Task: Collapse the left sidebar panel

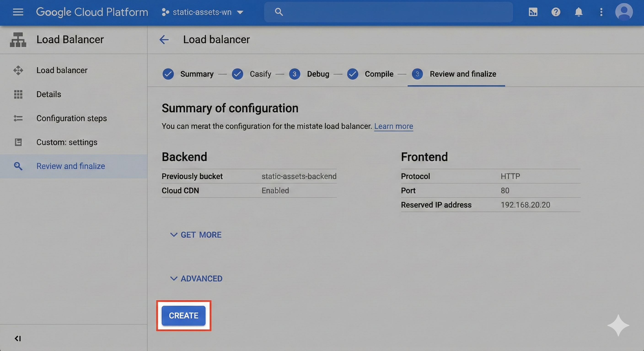Action: pos(18,338)
